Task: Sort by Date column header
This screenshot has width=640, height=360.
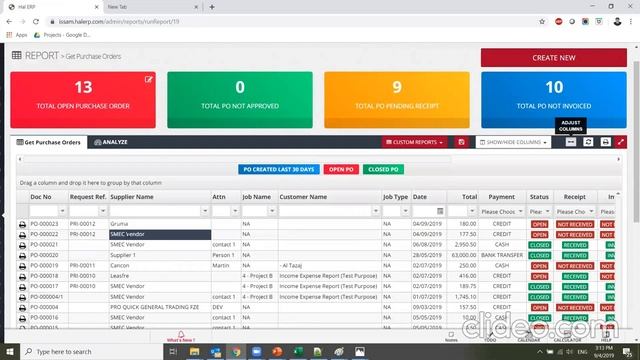Action: click(x=420, y=197)
